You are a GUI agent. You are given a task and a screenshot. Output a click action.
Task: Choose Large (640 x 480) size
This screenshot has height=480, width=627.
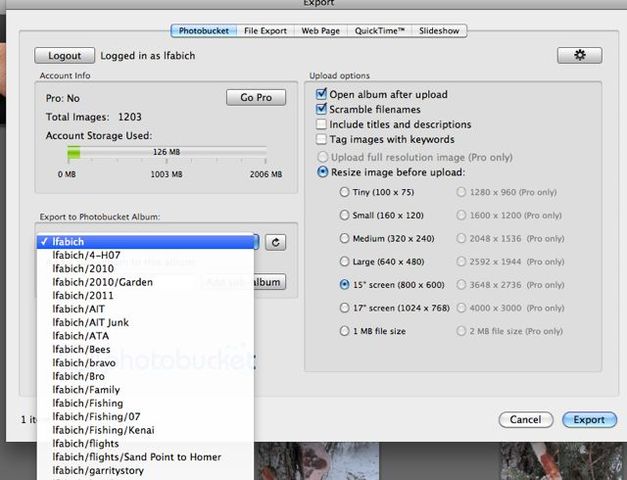click(x=344, y=262)
